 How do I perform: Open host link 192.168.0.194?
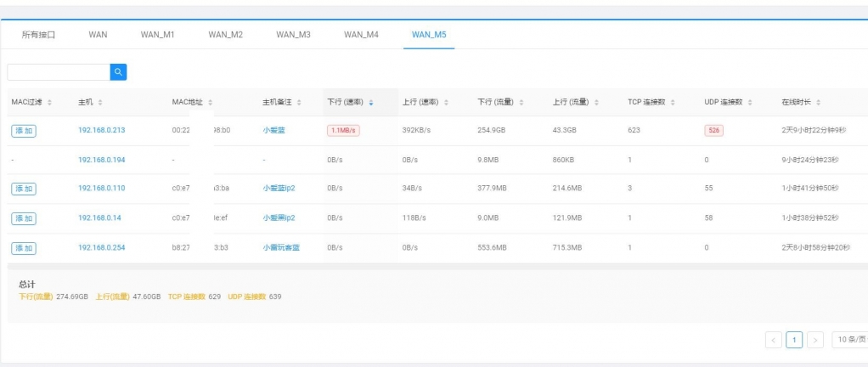[x=101, y=160]
